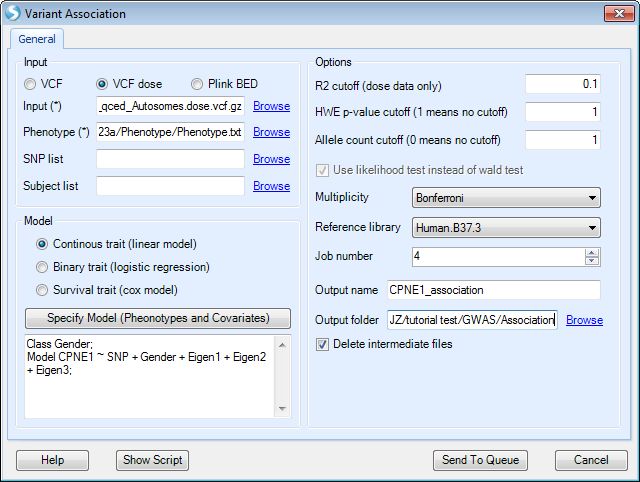Image resolution: width=640 pixels, height=482 pixels.
Task: Click the Allele count cutoff field
Action: tap(563, 140)
